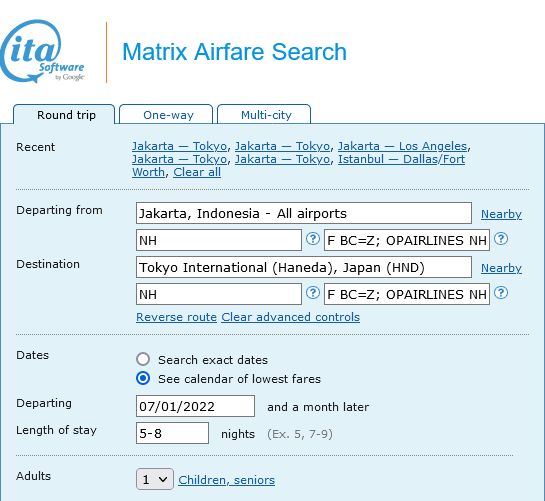Focus the Length of stay field
This screenshot has width=545, height=501.
[x=172, y=433]
